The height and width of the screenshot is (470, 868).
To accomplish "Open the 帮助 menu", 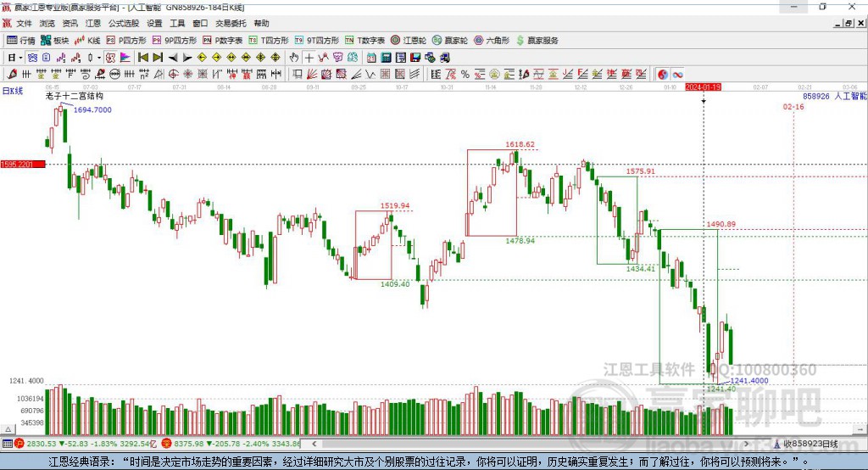I will (261, 23).
